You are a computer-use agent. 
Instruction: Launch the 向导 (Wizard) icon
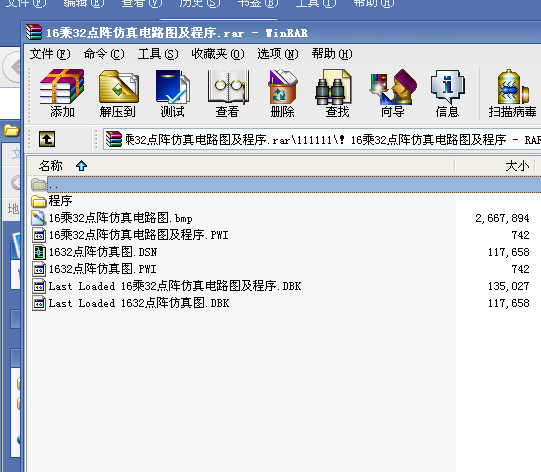(x=392, y=93)
